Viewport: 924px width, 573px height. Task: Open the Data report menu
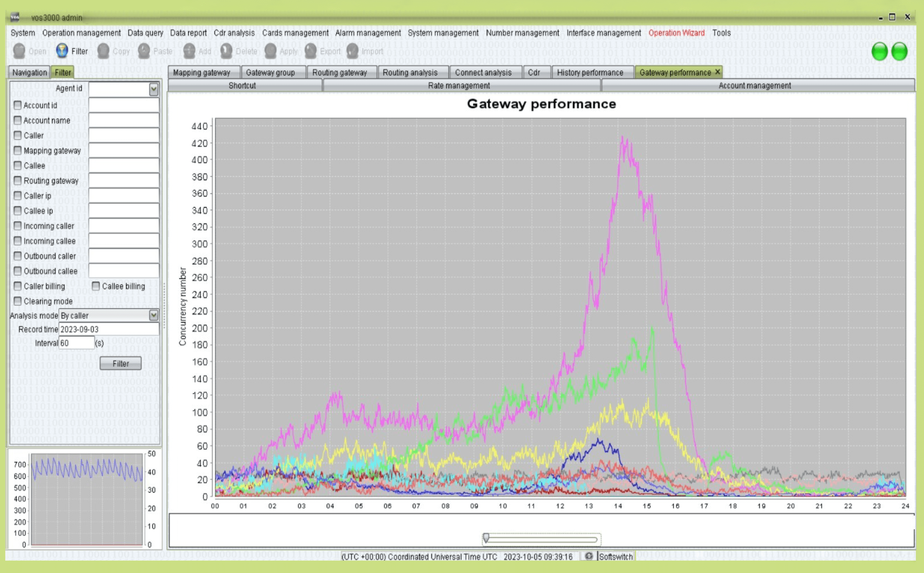188,33
